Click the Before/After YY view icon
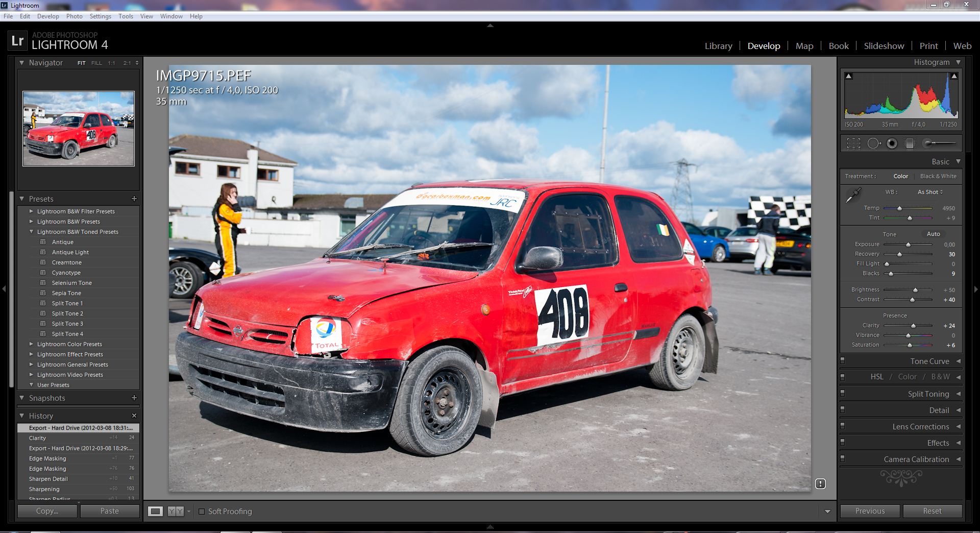Image resolution: width=980 pixels, height=533 pixels. coord(176,511)
